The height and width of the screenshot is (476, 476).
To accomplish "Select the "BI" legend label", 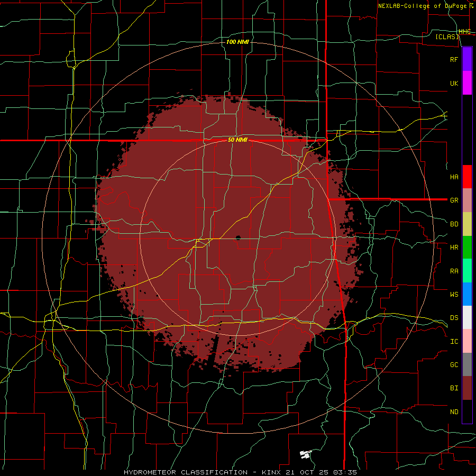I will coord(454,388).
